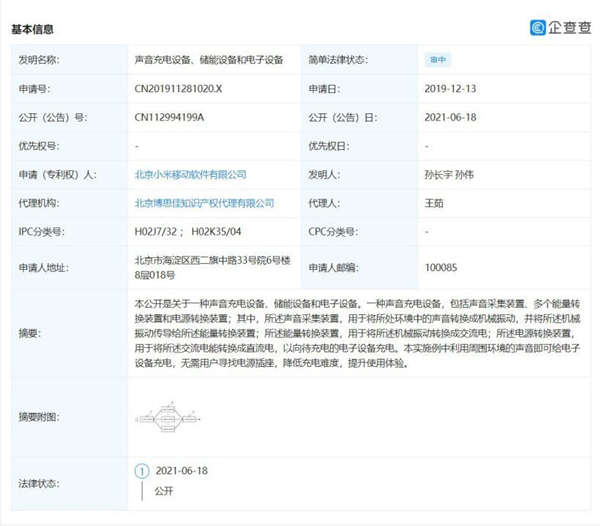This screenshot has height=526, width=600.
Task: Select IPC classification H02K35/04
Action: (216, 232)
